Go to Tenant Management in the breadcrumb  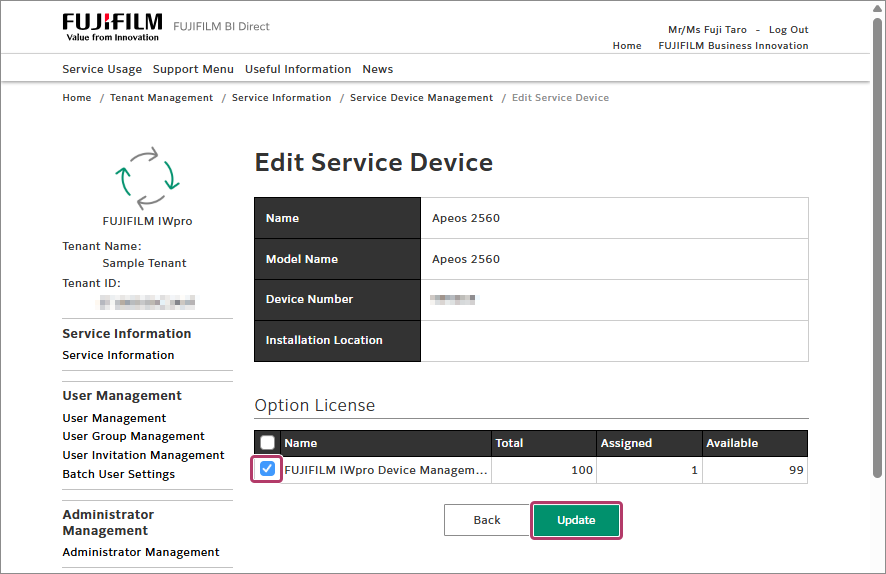[161, 97]
